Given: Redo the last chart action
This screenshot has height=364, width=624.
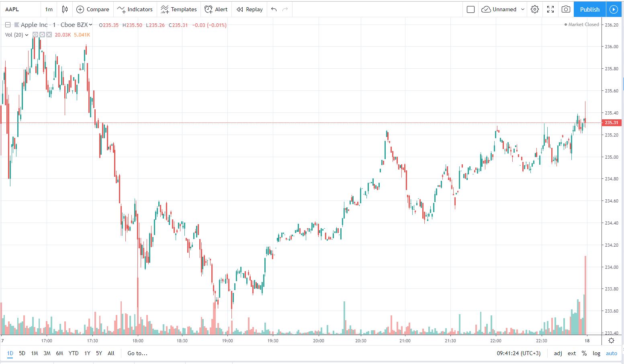Looking at the screenshot, I should coord(285,9).
